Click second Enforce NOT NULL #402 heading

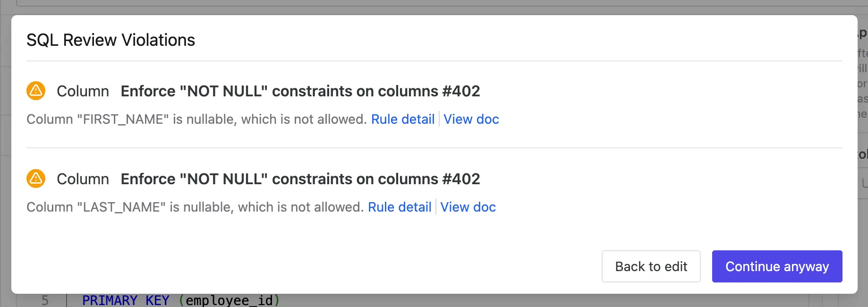[x=300, y=179]
